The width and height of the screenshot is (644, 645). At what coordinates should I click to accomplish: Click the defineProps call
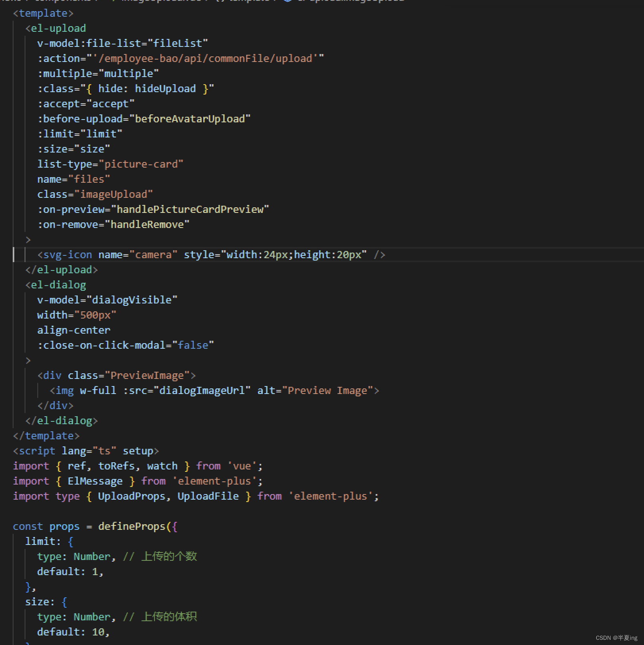pyautogui.click(x=132, y=526)
